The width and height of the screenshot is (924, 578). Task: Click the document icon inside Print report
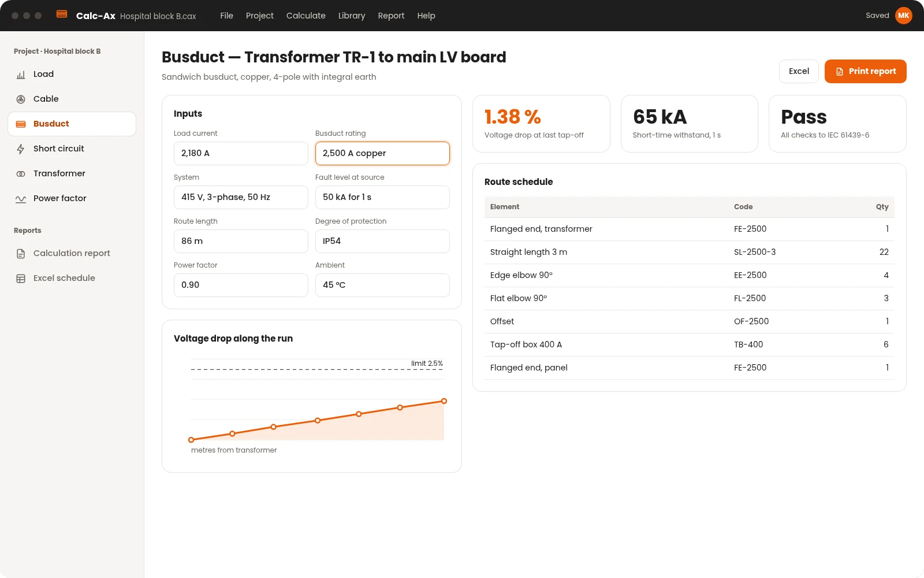tap(840, 72)
